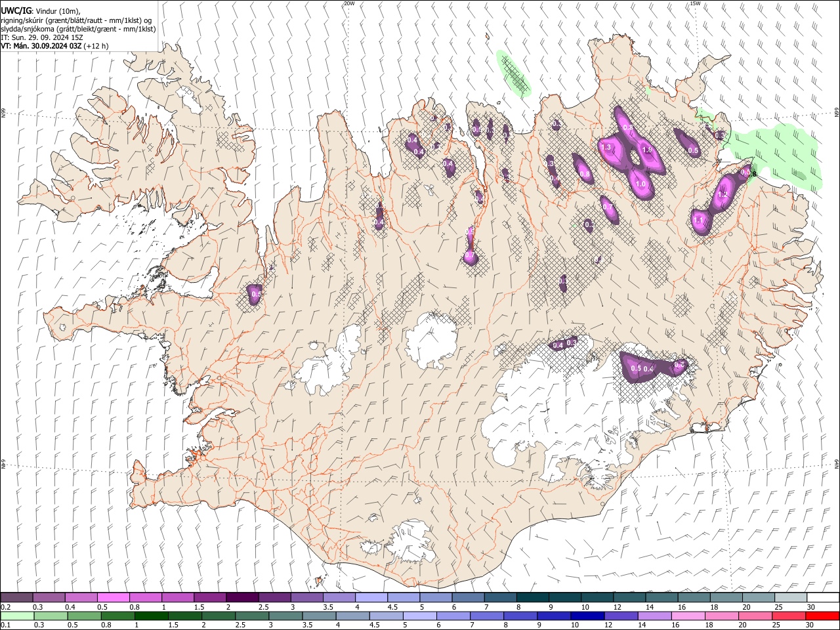
Task: Pick the grey-green 3–3.5 rain legend swatch
Action: point(285,616)
